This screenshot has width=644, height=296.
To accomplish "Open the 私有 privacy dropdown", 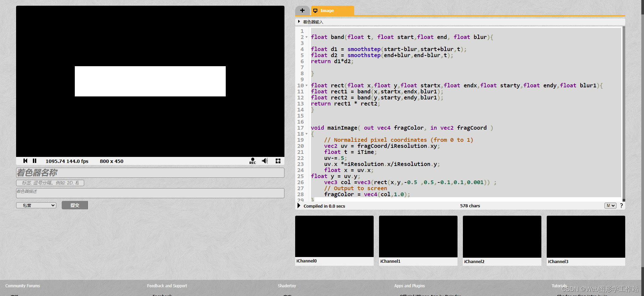I will pos(36,205).
